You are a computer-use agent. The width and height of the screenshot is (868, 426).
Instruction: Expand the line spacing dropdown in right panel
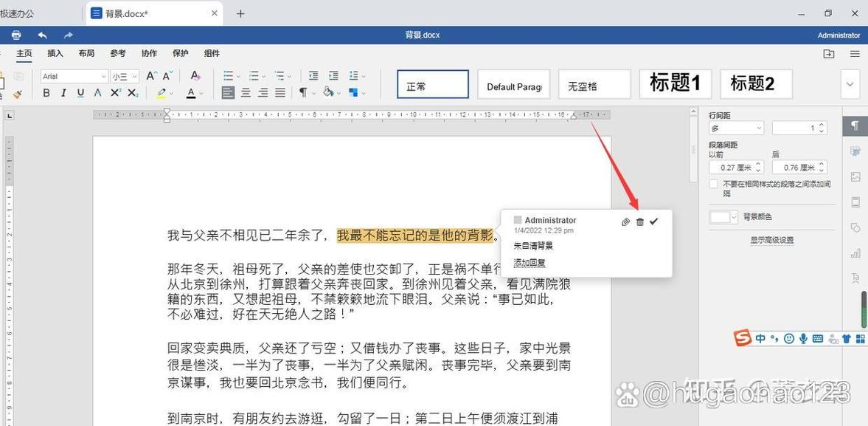[760, 127]
